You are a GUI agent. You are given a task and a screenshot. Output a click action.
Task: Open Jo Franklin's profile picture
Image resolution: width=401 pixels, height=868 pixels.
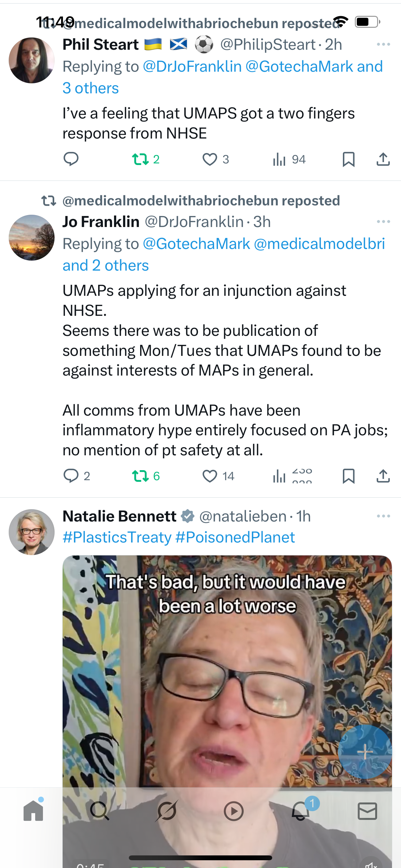click(x=32, y=238)
